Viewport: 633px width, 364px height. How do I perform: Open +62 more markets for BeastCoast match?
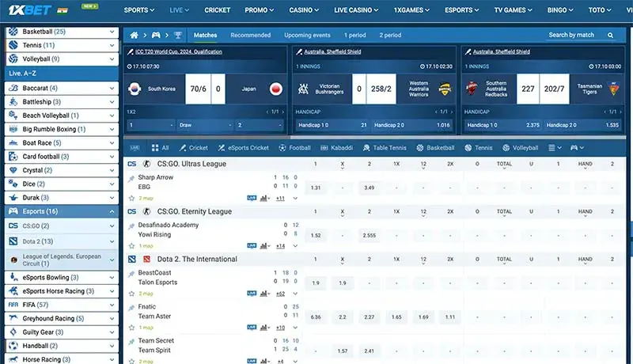(280, 294)
